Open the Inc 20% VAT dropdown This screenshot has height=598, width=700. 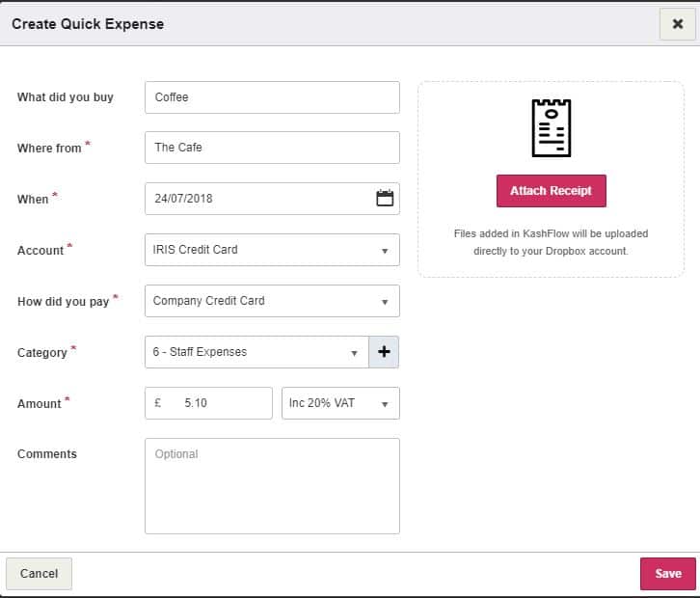click(339, 403)
